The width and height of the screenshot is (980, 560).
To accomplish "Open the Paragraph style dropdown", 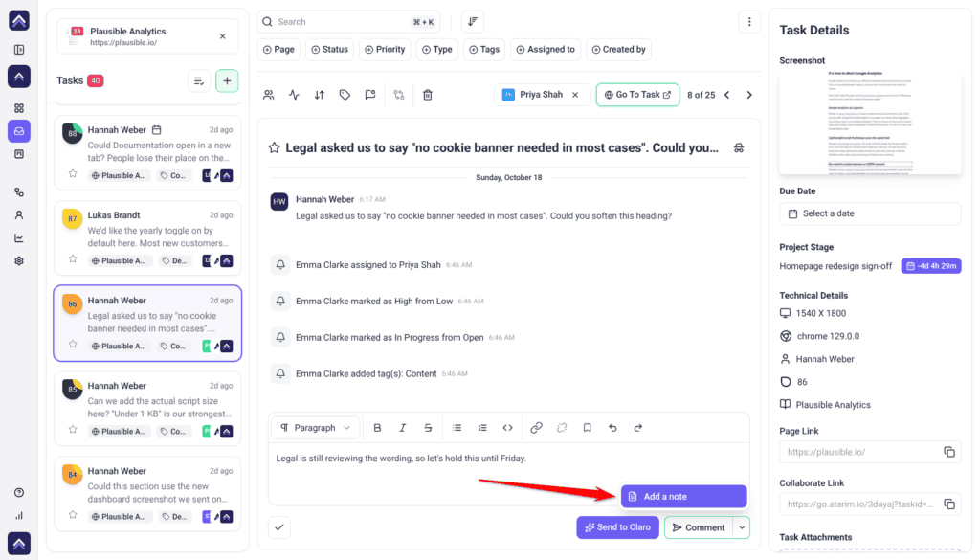I will click(x=316, y=428).
